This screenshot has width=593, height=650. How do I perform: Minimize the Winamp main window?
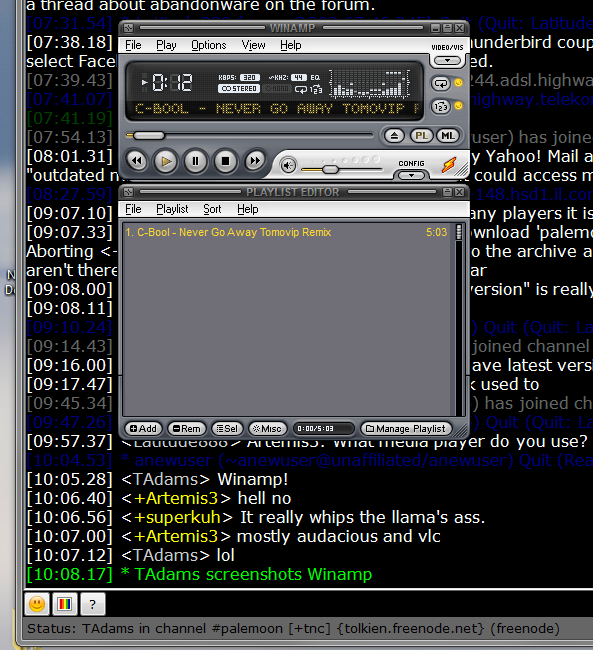[x=435, y=28]
